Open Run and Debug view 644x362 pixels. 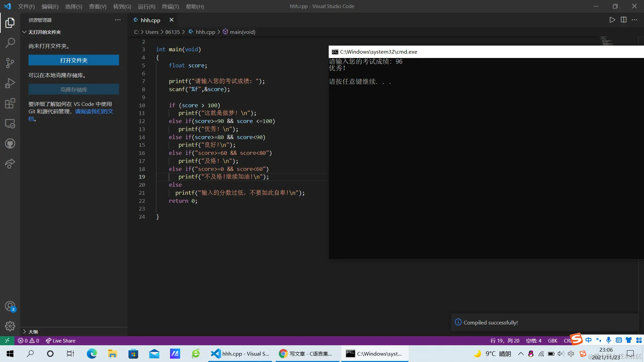pos(10,83)
